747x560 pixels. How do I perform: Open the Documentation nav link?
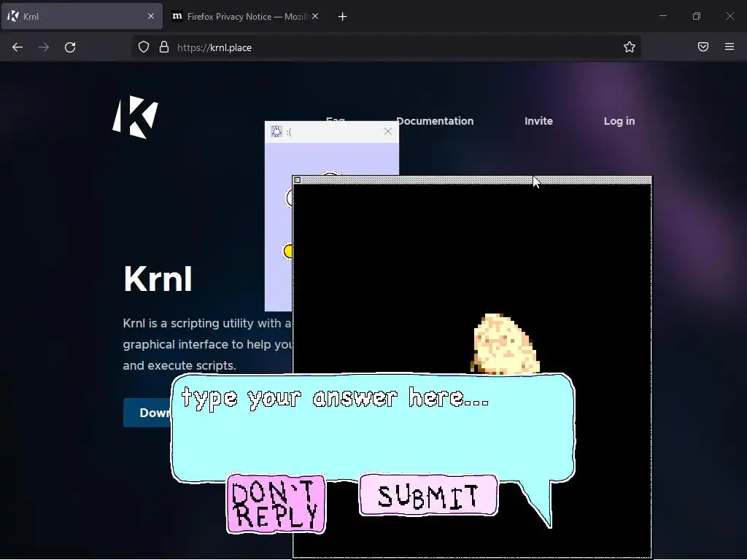pos(436,121)
